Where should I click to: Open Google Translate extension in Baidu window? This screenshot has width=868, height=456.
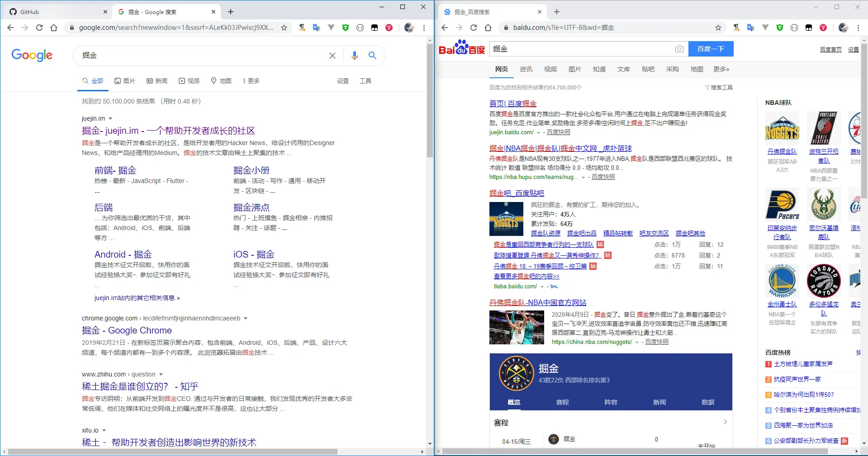[751, 28]
